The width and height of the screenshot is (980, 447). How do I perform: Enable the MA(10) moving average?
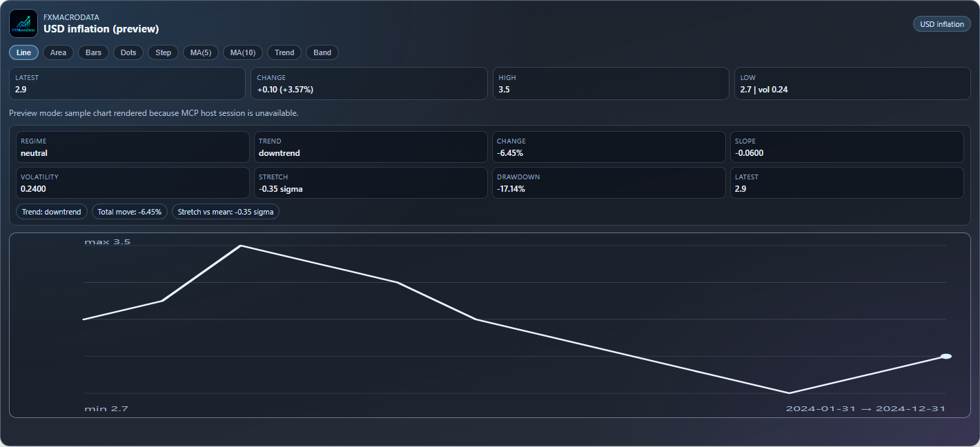(243, 52)
